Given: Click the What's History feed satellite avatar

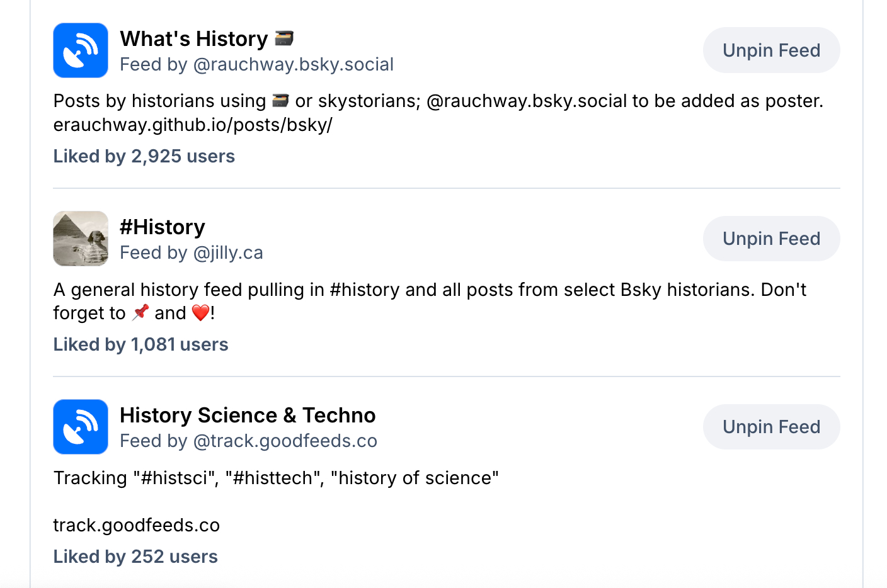Looking at the screenshot, I should pos(81,50).
